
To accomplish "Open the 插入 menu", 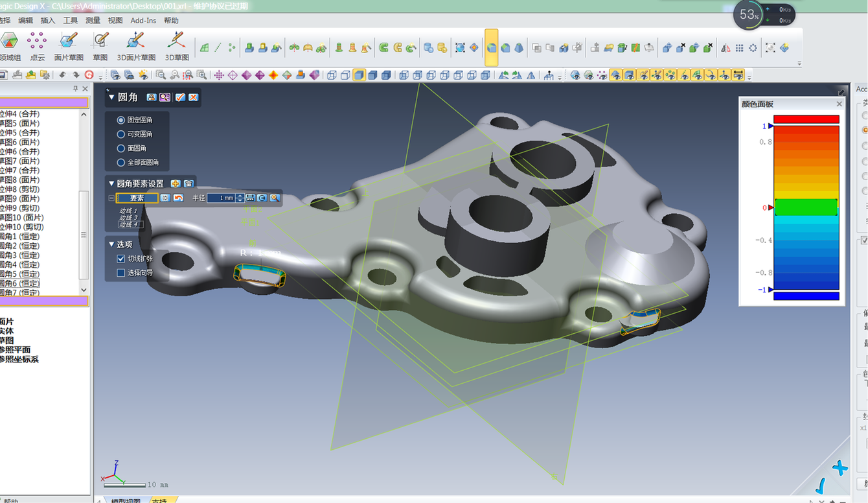I will (x=48, y=20).
